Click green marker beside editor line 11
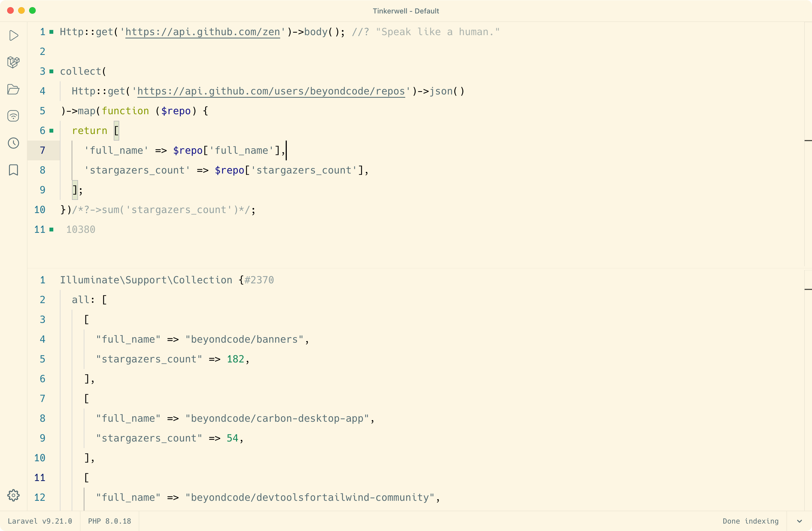812x531 pixels. 52,230
